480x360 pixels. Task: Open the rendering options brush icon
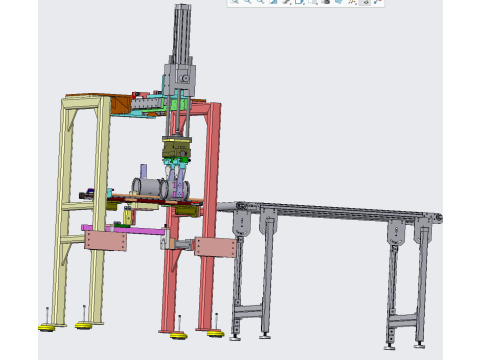tap(287, 2)
